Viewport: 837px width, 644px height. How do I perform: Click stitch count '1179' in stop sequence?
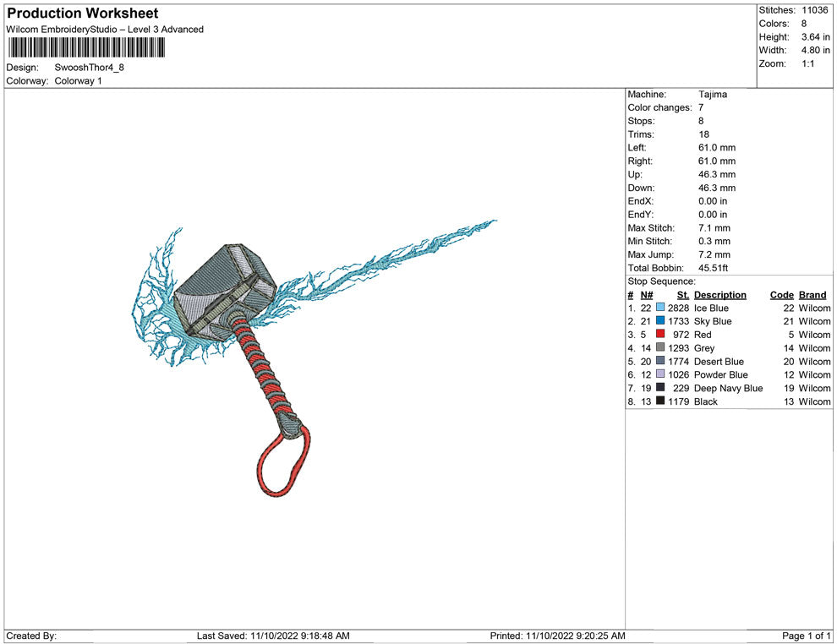pyautogui.click(x=678, y=401)
